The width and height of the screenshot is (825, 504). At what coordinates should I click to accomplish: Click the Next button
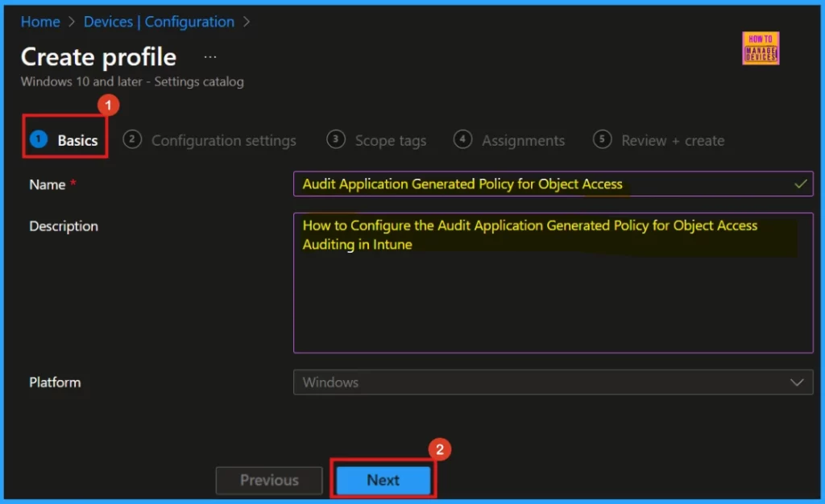383,480
